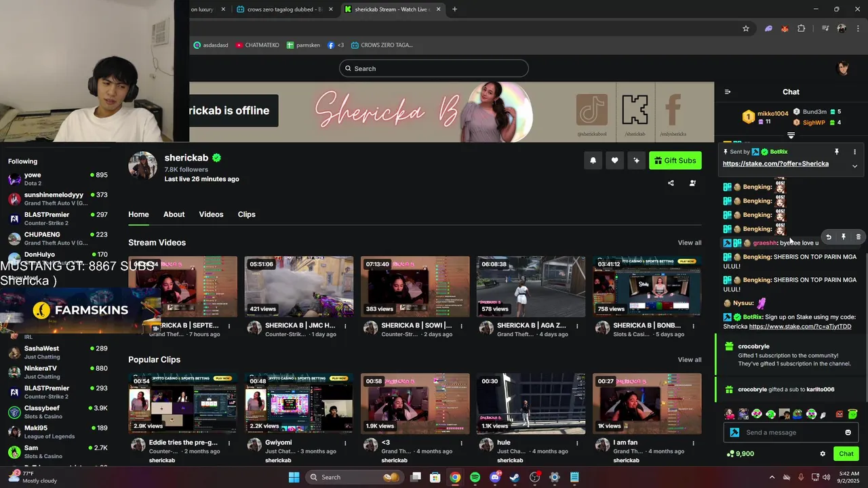This screenshot has height=488, width=868.
Task: Open Windows Start menu
Action: click(294, 477)
